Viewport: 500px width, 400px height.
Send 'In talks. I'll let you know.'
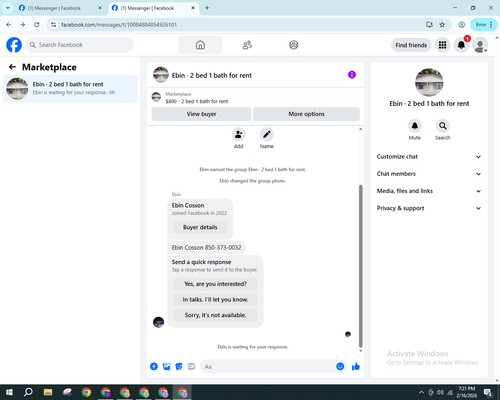(x=215, y=300)
